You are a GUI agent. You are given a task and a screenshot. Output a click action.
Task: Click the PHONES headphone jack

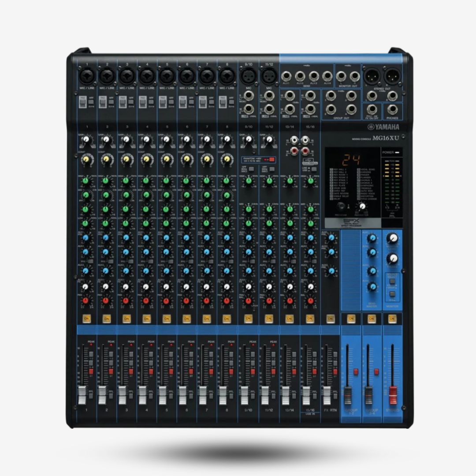pyautogui.click(x=392, y=110)
